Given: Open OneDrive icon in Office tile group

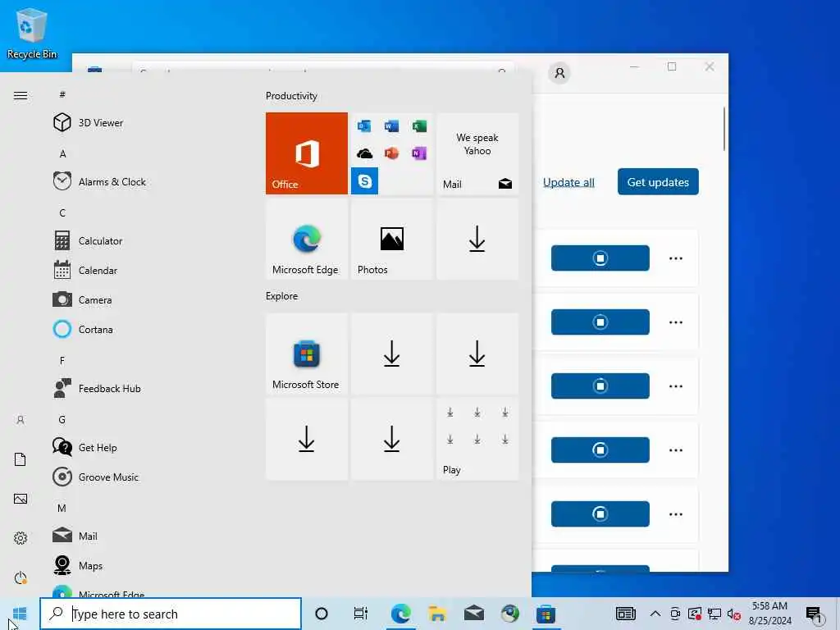Looking at the screenshot, I should (364, 153).
